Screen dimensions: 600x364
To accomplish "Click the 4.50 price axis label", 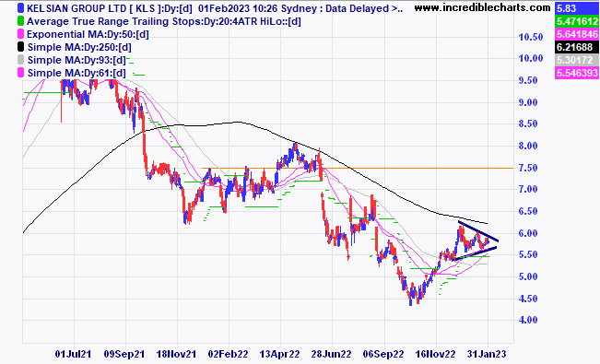I will click(528, 299).
